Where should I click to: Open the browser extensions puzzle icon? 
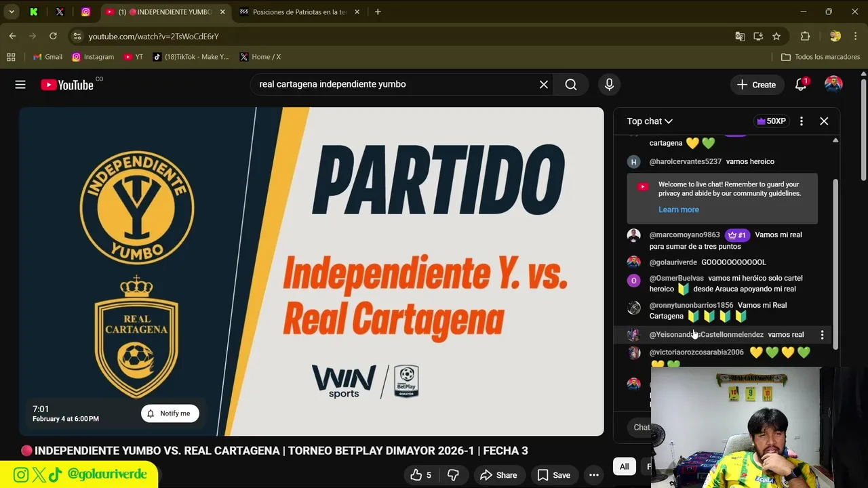point(805,36)
